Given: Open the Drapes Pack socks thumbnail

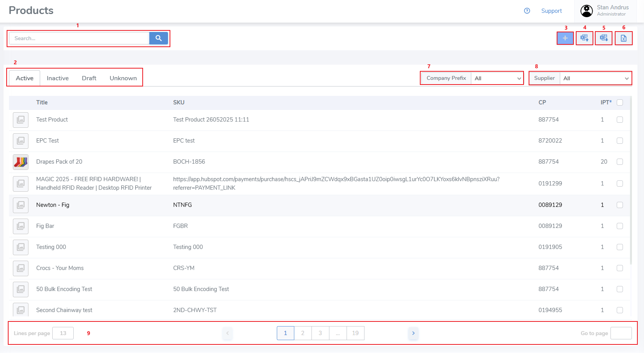Looking at the screenshot, I should point(21,162).
